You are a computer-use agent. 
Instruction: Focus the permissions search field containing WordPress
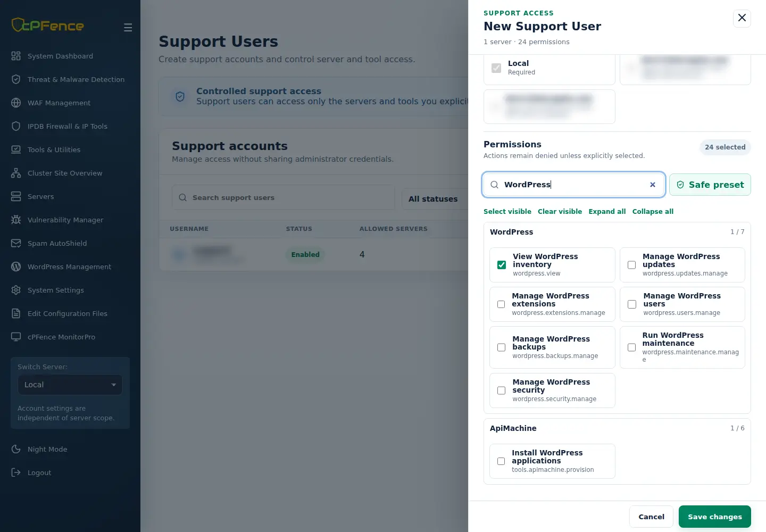[574, 185]
